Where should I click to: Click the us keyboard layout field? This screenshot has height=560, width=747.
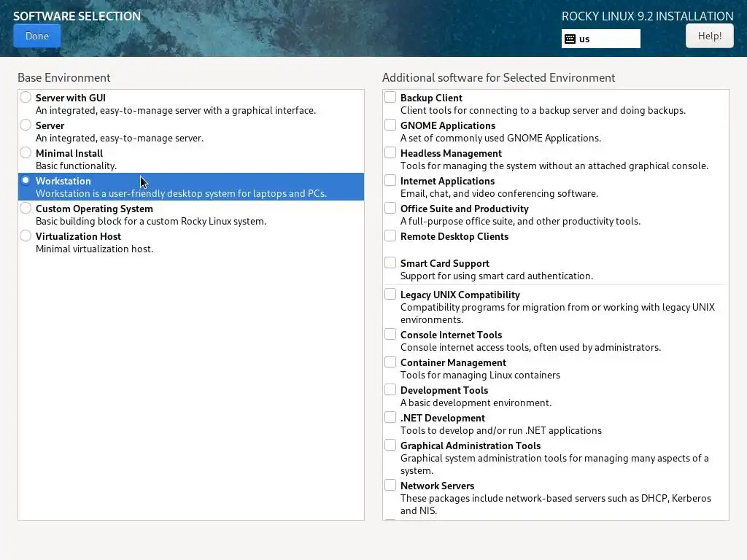(x=601, y=39)
